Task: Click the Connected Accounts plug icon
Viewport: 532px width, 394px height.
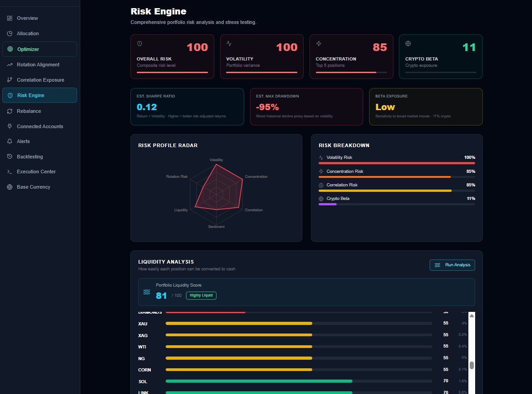Action: tap(9, 126)
